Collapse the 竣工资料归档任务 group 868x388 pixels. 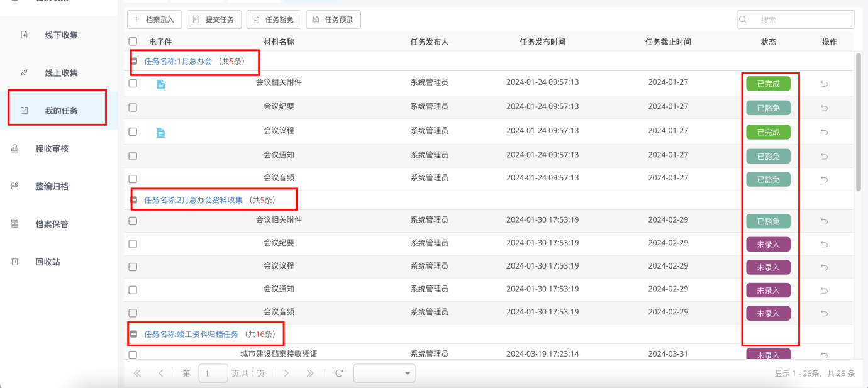tap(133, 335)
